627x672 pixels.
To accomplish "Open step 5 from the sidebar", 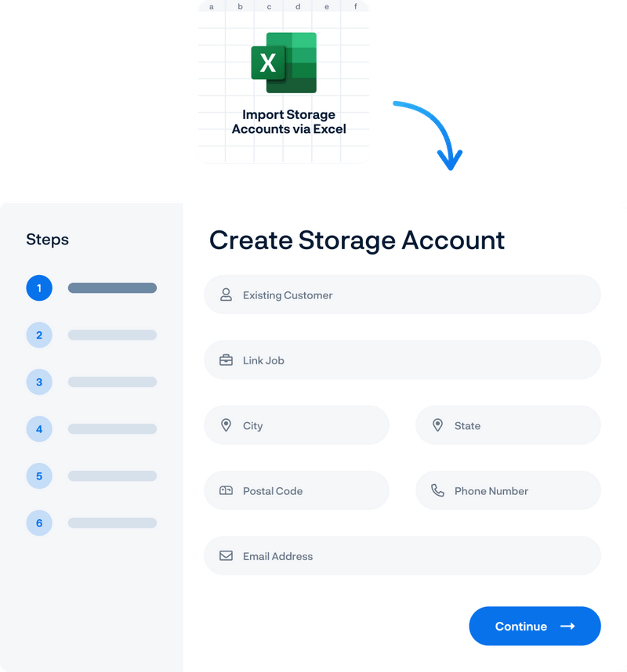I will 39,475.
